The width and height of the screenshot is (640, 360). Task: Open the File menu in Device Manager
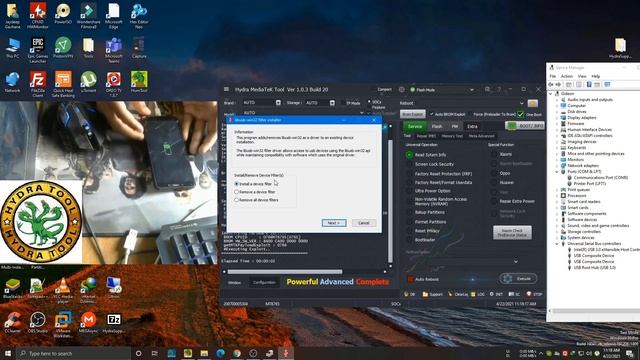coord(553,76)
